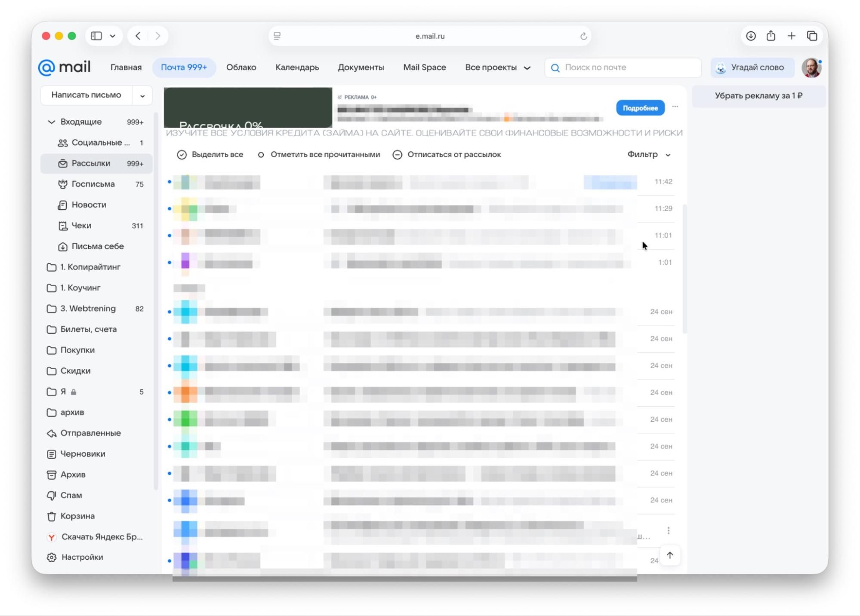The width and height of the screenshot is (860, 616).
Task: Select the 11:29 email via its avatar
Action: [185, 209]
